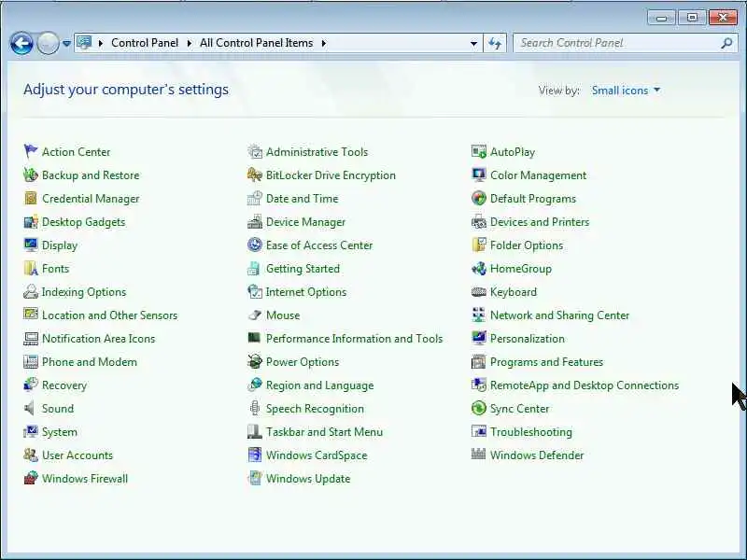Open the Network and Sharing Center link
The image size is (747, 560).
tap(559, 315)
